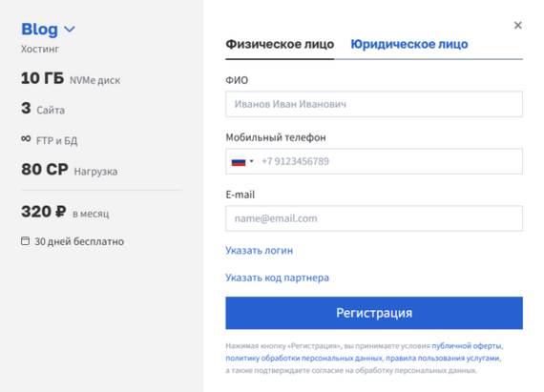544x392 pixels.
Task: Click the infinity icon beside FTP и БД
Action: [26, 138]
